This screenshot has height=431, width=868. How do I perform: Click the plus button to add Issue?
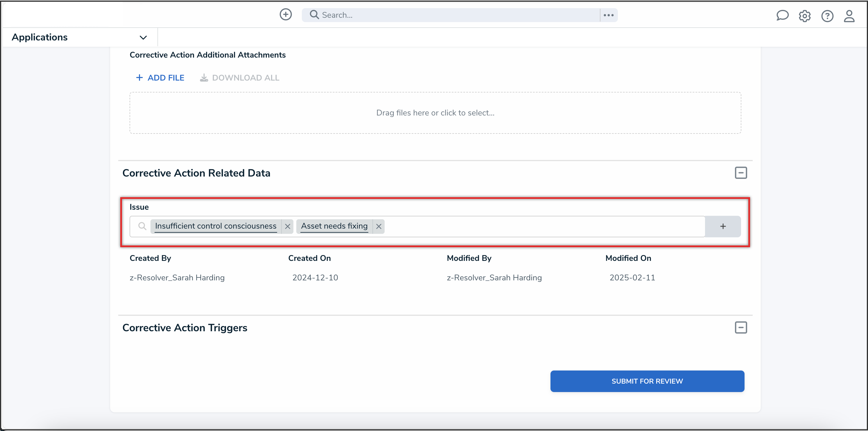coord(723,226)
